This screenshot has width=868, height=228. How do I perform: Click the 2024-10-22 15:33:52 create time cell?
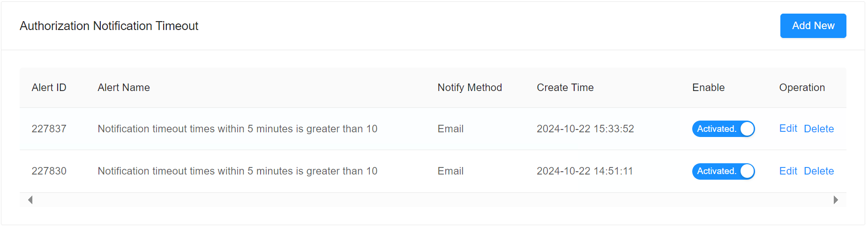585,129
